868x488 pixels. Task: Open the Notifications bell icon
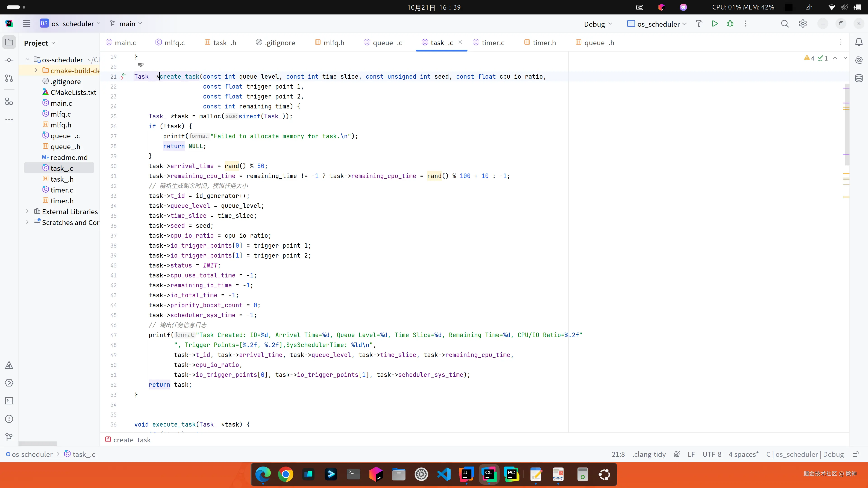click(x=859, y=42)
